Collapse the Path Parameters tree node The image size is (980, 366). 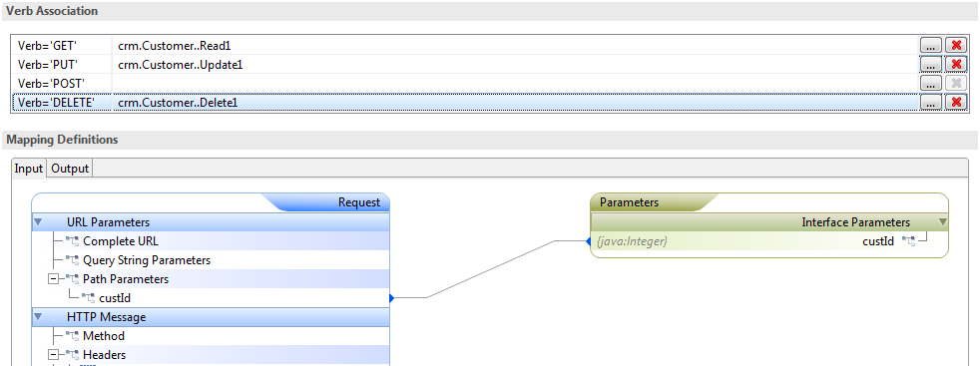tap(53, 279)
